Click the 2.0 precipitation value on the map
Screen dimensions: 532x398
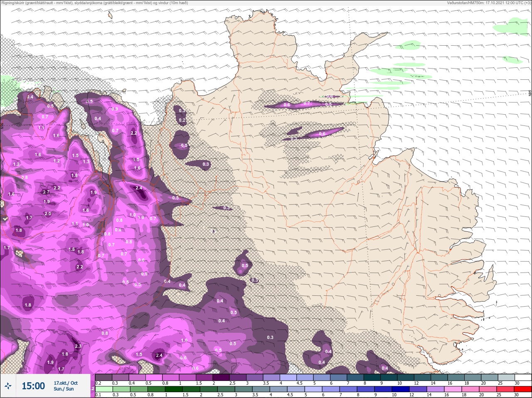pyautogui.click(x=48, y=214)
